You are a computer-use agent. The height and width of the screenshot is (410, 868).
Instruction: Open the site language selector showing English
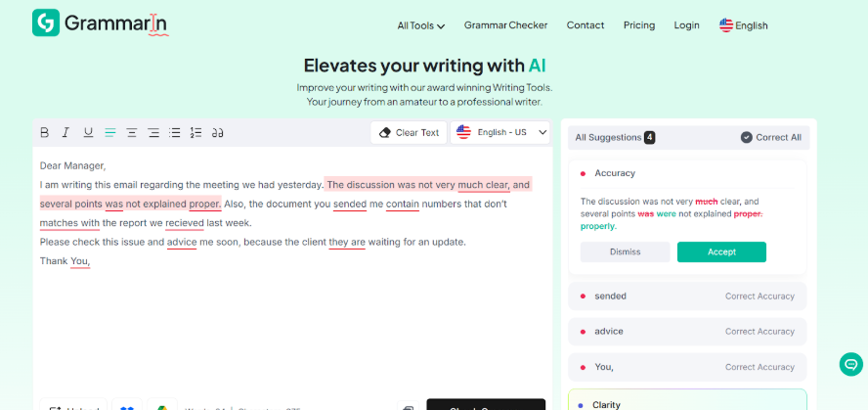point(743,25)
